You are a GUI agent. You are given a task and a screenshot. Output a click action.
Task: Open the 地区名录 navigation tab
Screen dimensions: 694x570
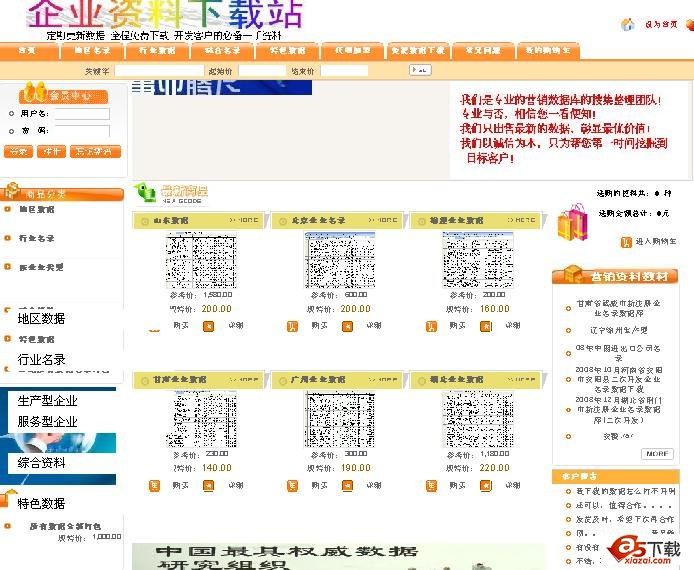pyautogui.click(x=92, y=50)
